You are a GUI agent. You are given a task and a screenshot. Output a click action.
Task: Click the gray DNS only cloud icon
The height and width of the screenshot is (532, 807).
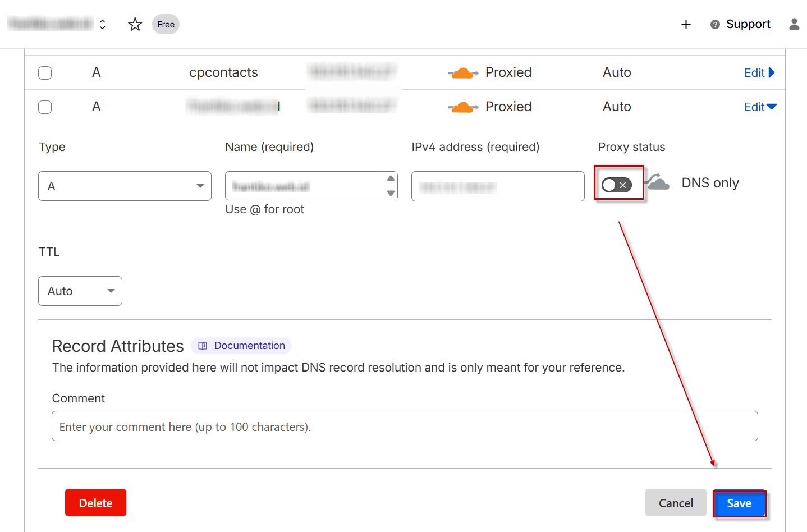pos(658,183)
